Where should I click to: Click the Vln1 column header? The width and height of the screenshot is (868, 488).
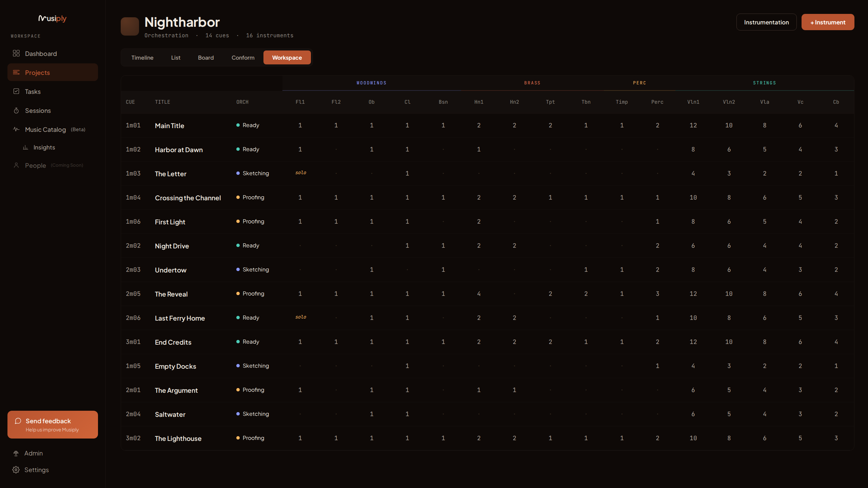click(693, 102)
